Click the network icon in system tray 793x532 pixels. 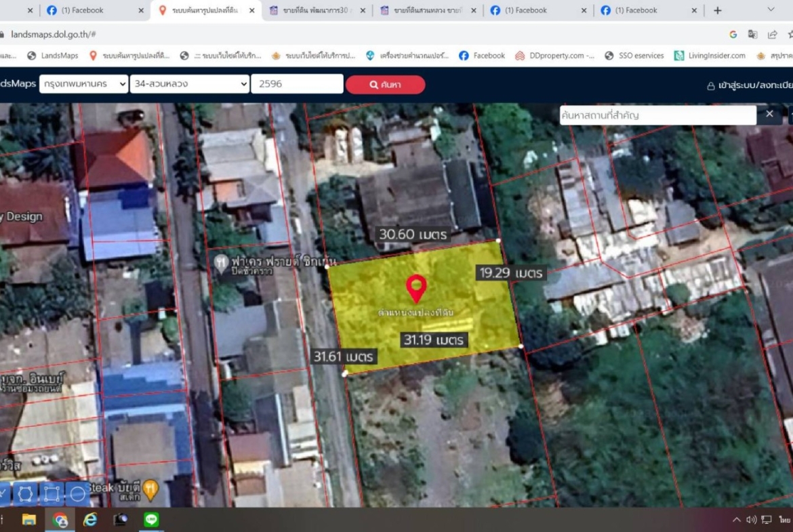tap(767, 519)
